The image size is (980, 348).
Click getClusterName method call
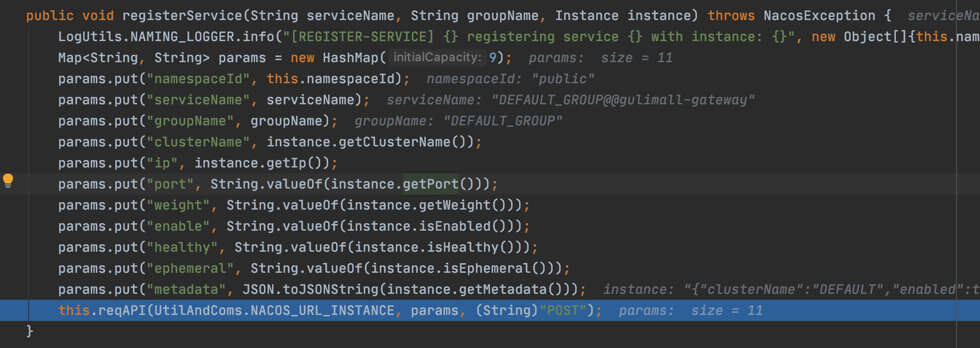click(x=395, y=142)
